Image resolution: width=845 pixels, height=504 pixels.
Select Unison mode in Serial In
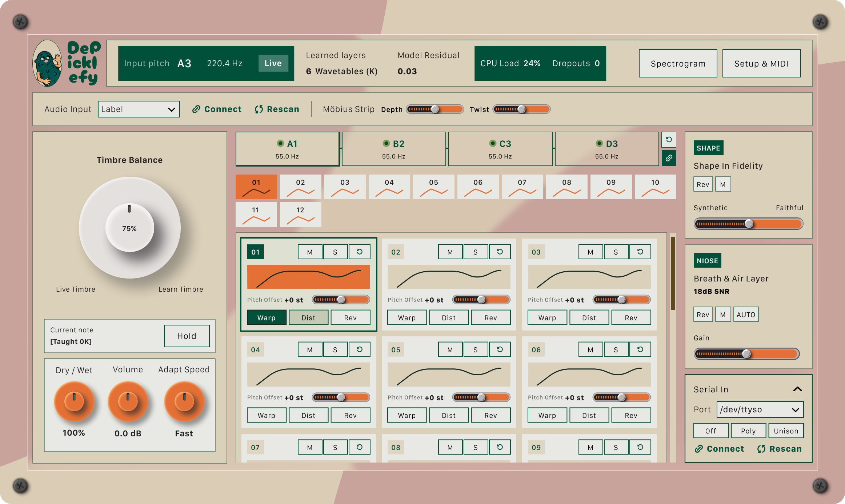coord(786,431)
